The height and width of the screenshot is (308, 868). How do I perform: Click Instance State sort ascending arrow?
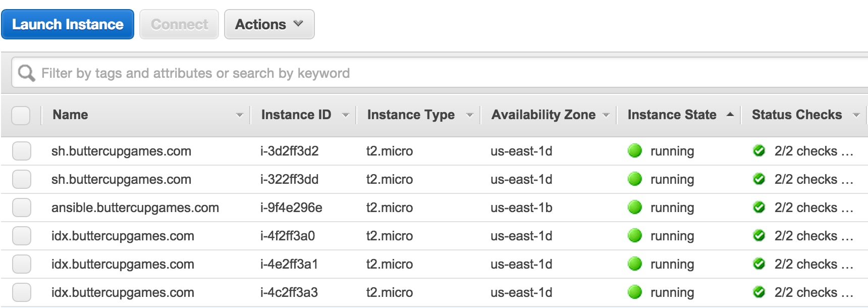coord(730,115)
